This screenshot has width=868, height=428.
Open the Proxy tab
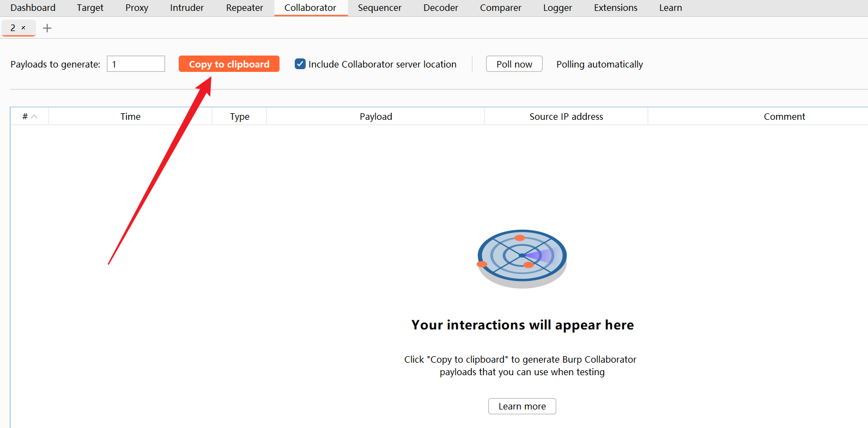click(x=137, y=8)
